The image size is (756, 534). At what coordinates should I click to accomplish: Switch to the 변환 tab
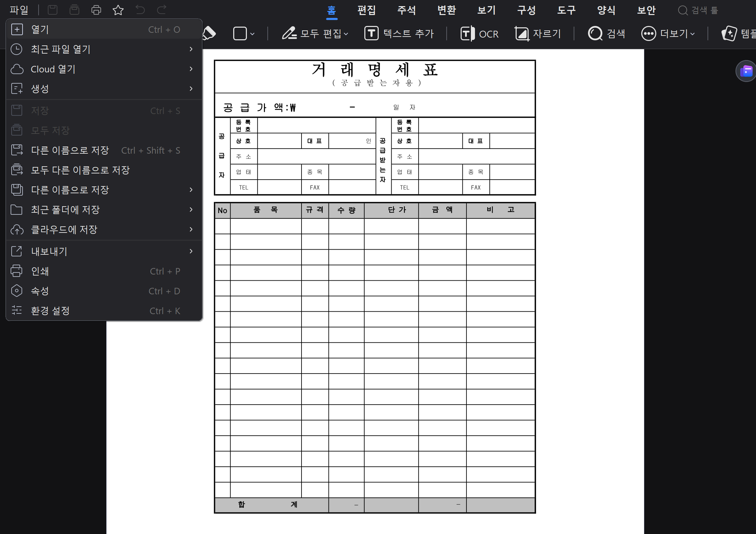(447, 10)
